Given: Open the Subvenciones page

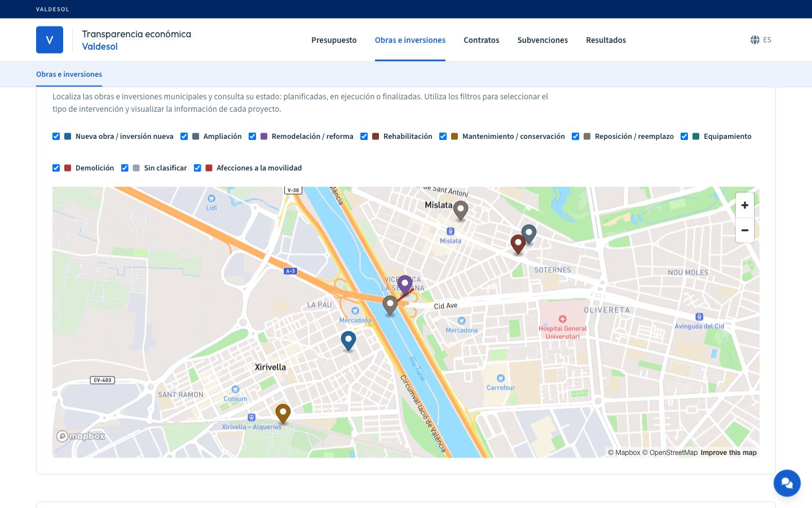Looking at the screenshot, I should 542,40.
